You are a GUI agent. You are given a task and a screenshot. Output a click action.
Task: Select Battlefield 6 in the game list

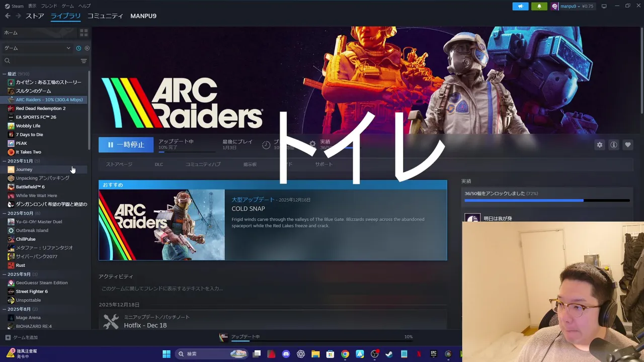30,187
